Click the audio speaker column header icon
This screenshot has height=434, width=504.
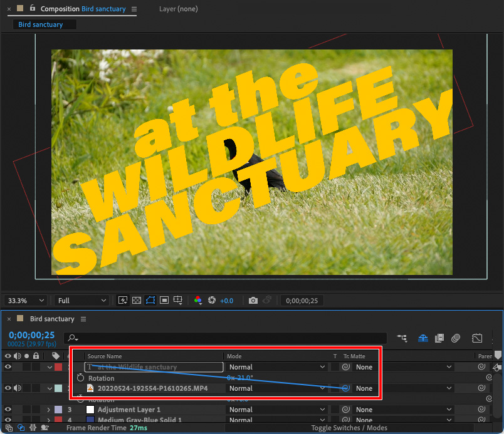(18, 356)
